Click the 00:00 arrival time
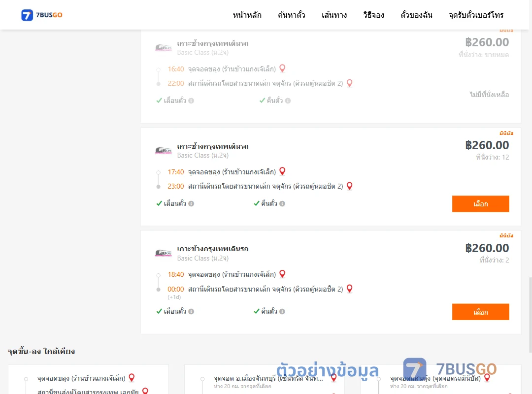The image size is (532, 394). [x=176, y=289]
